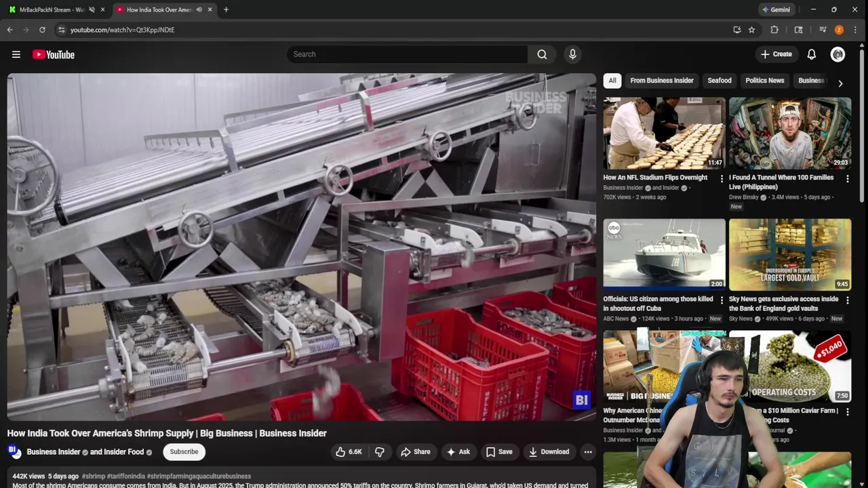Open NFL stadium video thumbnail
The width and height of the screenshot is (868, 488).
click(x=665, y=133)
